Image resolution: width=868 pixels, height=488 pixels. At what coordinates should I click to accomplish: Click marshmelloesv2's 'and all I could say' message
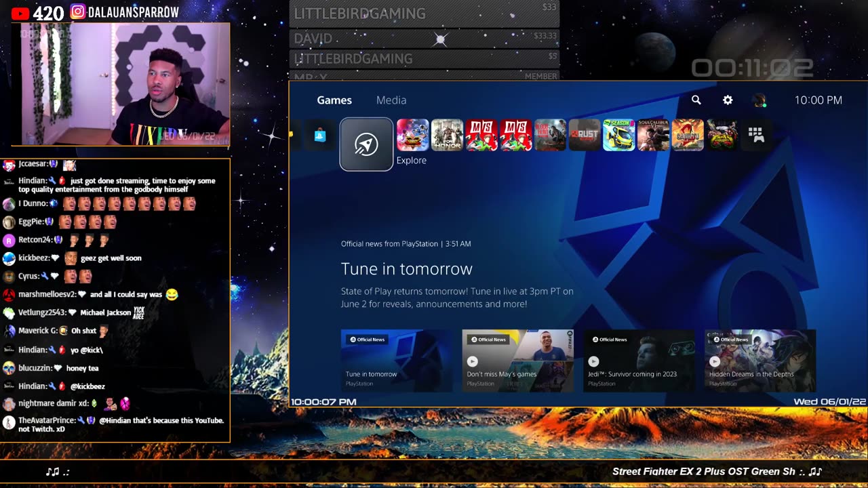pos(91,295)
